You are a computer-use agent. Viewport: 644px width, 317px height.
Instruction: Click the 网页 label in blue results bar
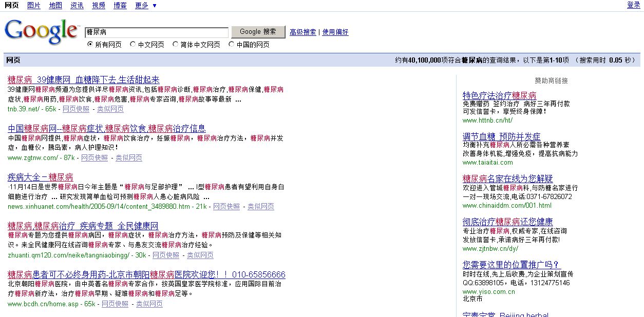(x=13, y=60)
